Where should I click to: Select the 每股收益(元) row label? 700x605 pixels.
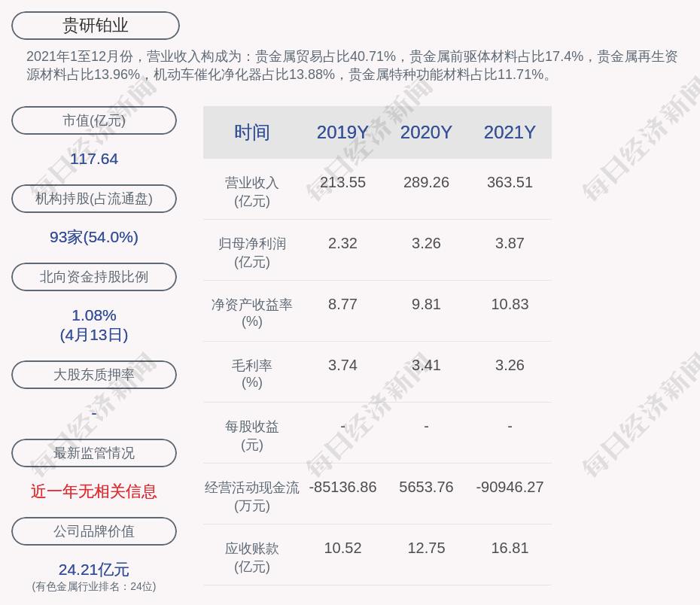(x=252, y=436)
